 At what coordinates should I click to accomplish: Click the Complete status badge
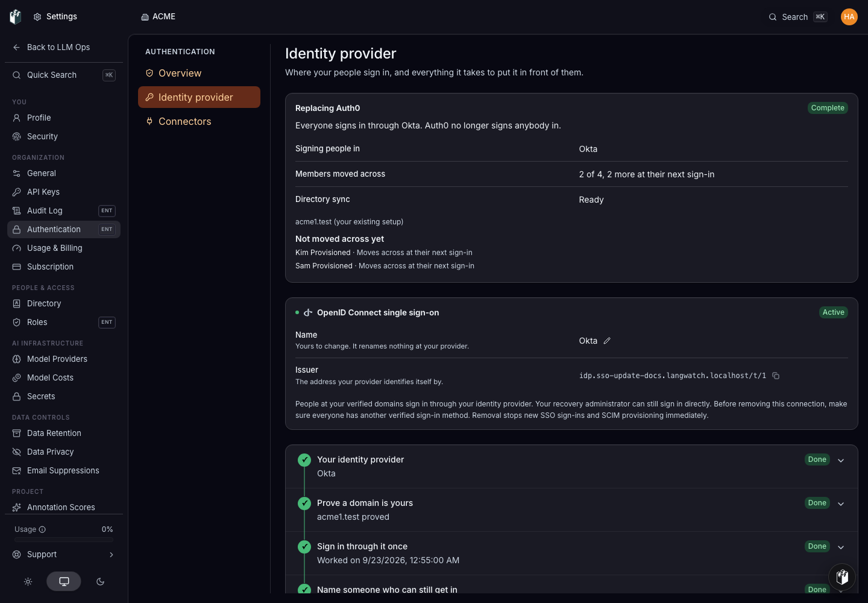coord(828,108)
